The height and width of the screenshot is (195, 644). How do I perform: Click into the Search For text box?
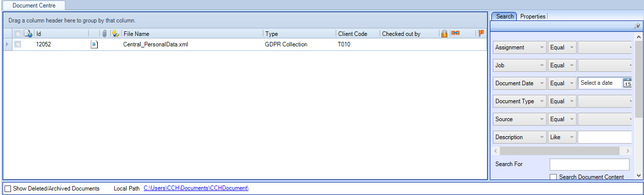(x=589, y=164)
